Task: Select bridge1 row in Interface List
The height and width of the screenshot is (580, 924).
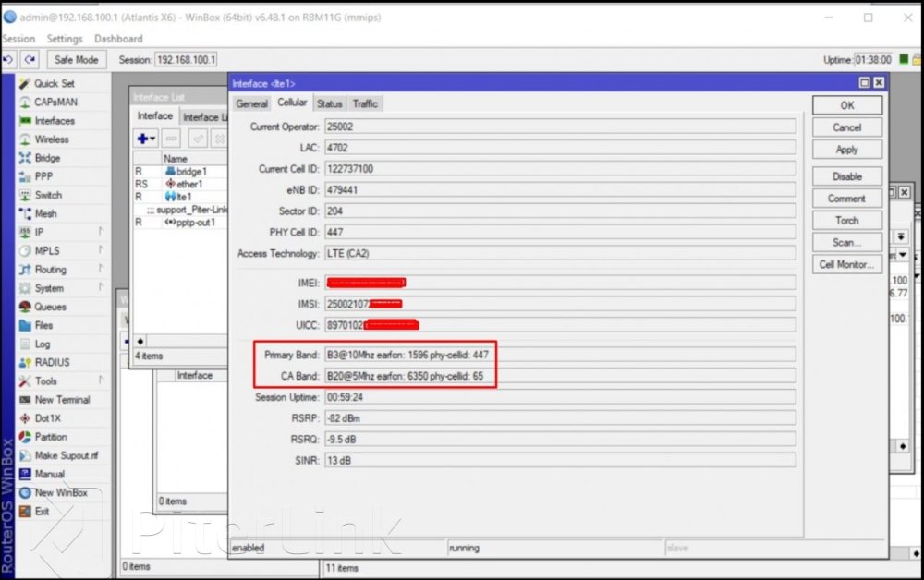Action: tap(180, 172)
